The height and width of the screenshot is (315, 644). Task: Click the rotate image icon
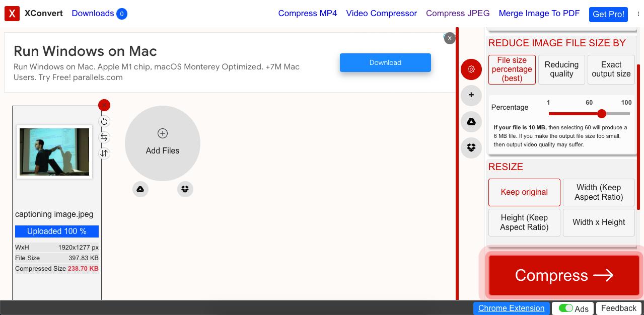tap(104, 121)
